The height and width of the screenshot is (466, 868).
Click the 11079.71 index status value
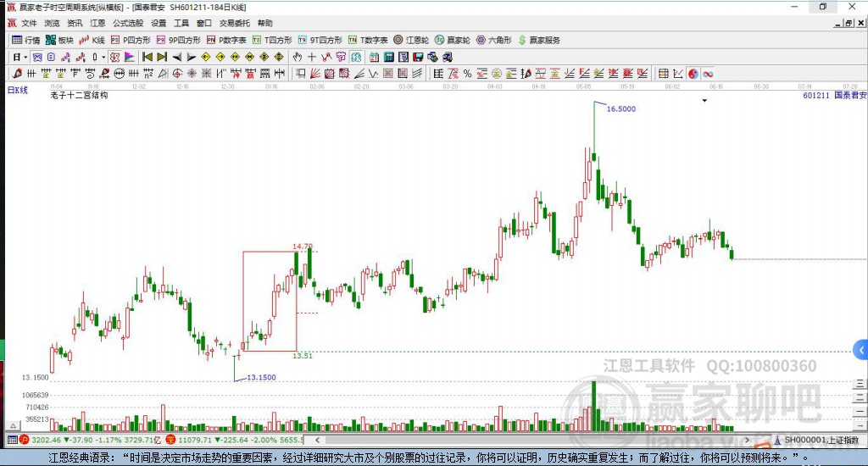[195, 440]
